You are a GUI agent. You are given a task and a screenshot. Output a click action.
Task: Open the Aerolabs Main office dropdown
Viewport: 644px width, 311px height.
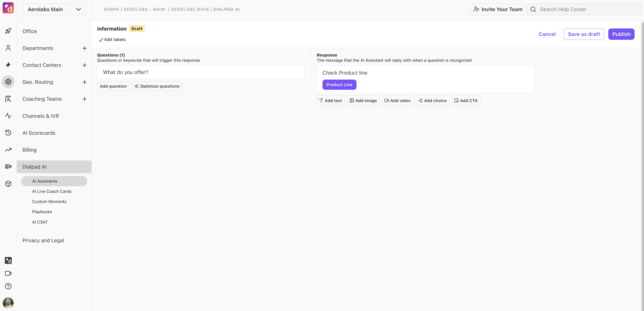pos(54,9)
